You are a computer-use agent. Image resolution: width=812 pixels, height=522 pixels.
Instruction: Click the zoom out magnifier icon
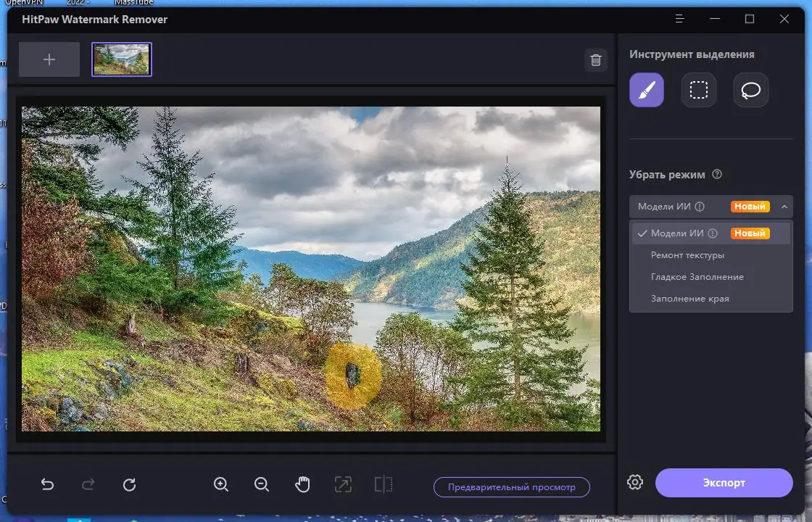point(262,484)
